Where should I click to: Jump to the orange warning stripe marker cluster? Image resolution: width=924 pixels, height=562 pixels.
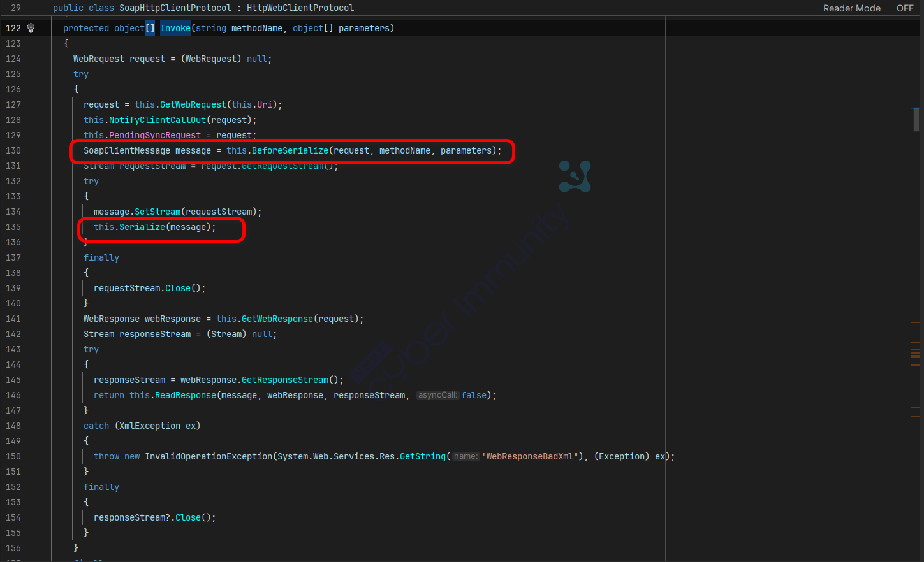coord(915,354)
